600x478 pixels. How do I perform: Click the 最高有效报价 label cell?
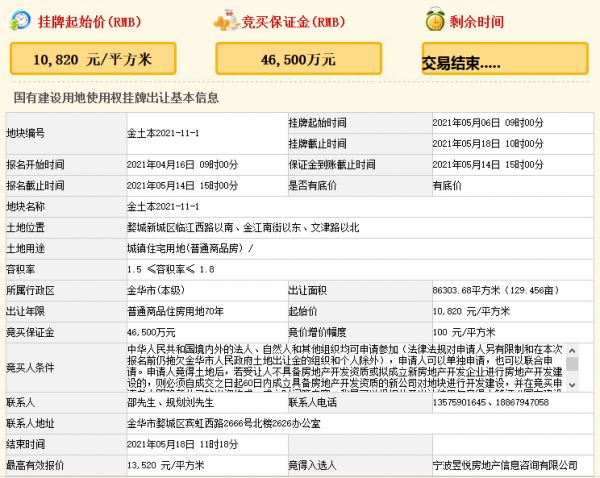(x=66, y=465)
